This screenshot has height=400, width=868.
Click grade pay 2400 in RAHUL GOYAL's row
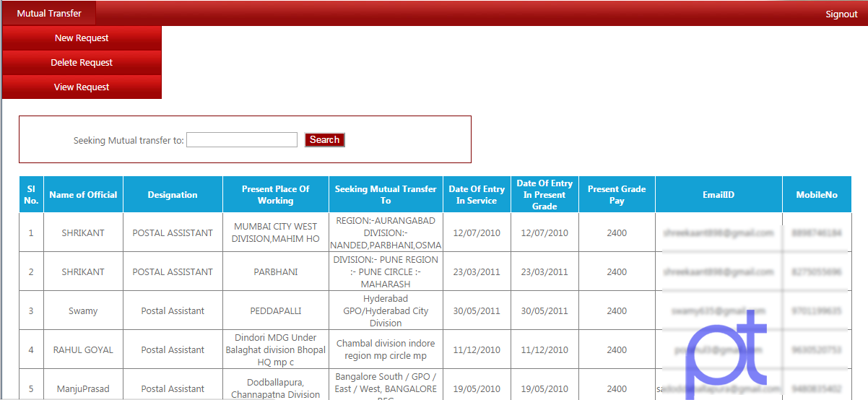(617, 350)
